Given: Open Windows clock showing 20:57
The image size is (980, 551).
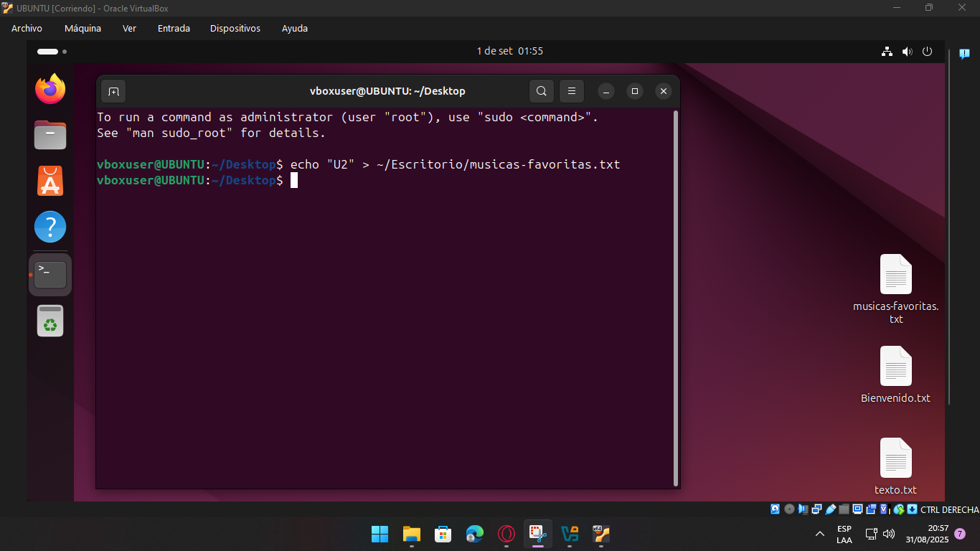Looking at the screenshot, I should point(927,534).
